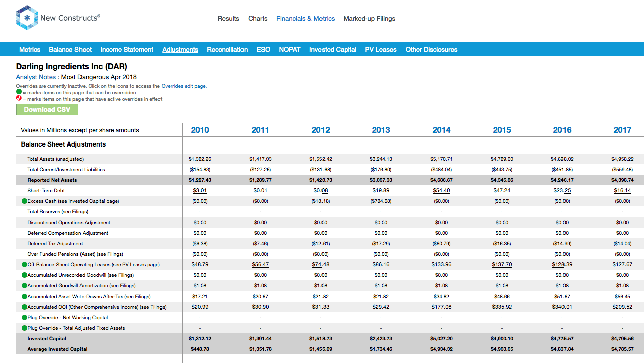Click 2015 Operating Leases value $137.70
Image resolution: width=644 pixels, height=363 pixels.
pos(502,265)
